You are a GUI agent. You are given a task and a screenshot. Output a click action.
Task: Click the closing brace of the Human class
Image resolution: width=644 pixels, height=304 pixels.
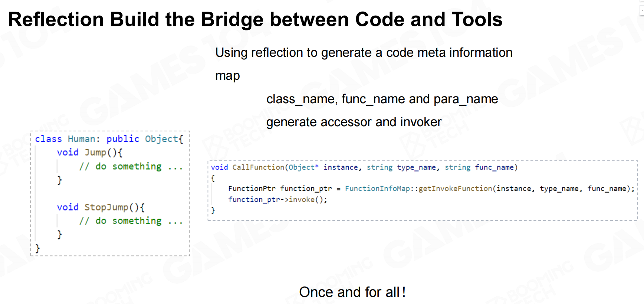point(37,248)
